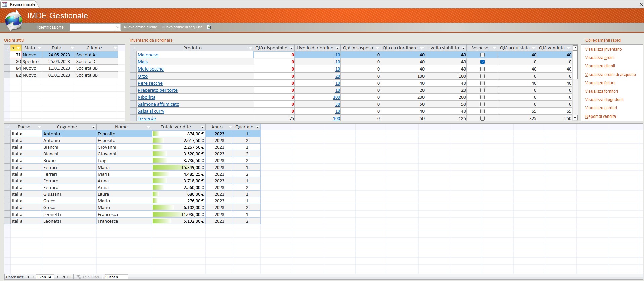Click the Identificazione text field
644x281 pixels.
pos(92,27)
